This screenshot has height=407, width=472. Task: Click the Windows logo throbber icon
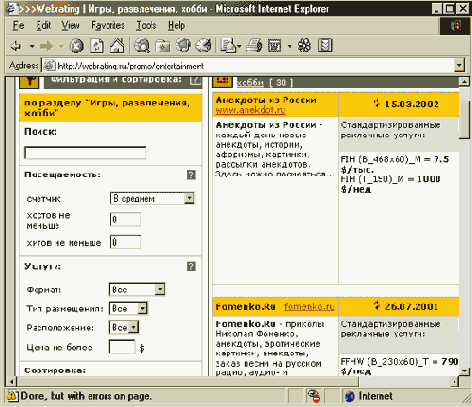(x=455, y=25)
